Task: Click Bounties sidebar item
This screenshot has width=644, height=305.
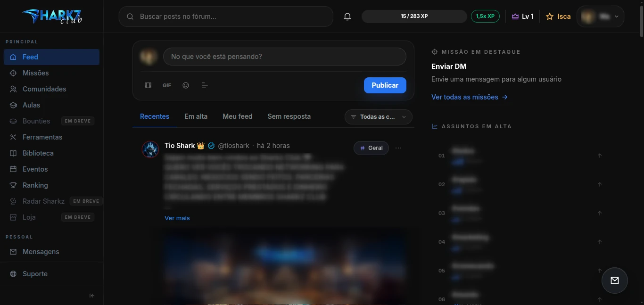Action: pos(52,121)
